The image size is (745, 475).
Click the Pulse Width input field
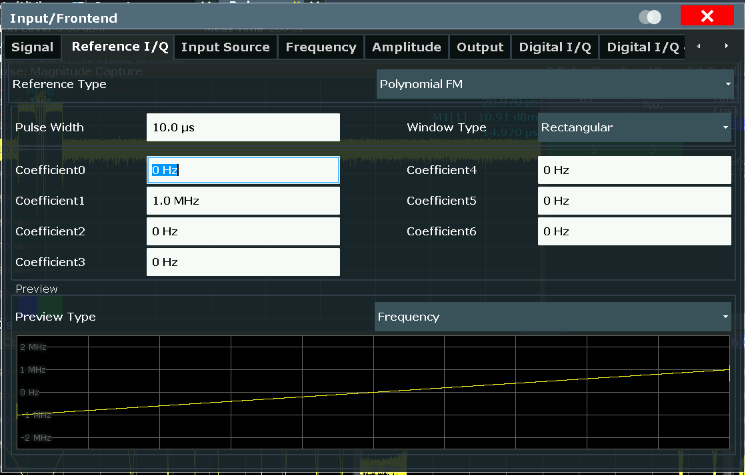point(243,128)
